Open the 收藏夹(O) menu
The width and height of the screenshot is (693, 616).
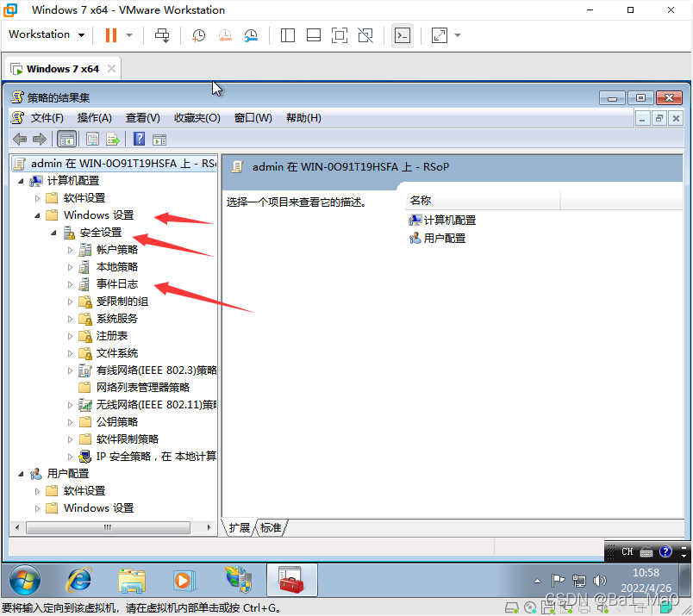tap(197, 118)
